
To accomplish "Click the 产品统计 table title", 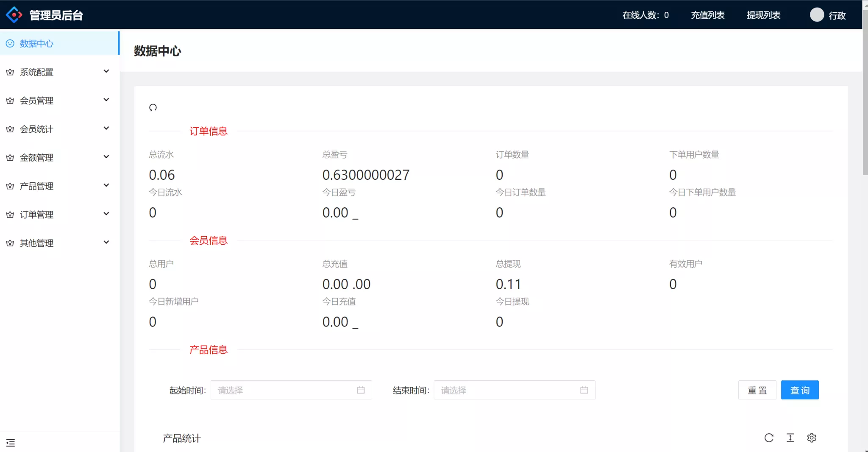I will coord(182,438).
